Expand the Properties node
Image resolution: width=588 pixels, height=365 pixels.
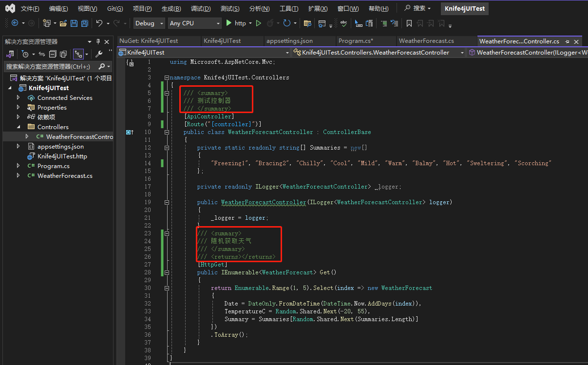19,108
